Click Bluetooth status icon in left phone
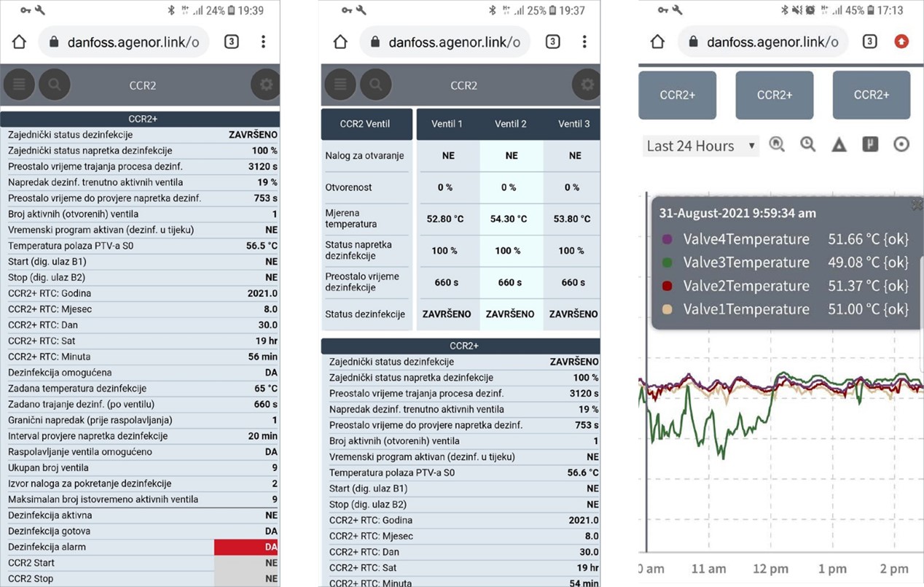Screen dimensions: 924x587 (173, 10)
